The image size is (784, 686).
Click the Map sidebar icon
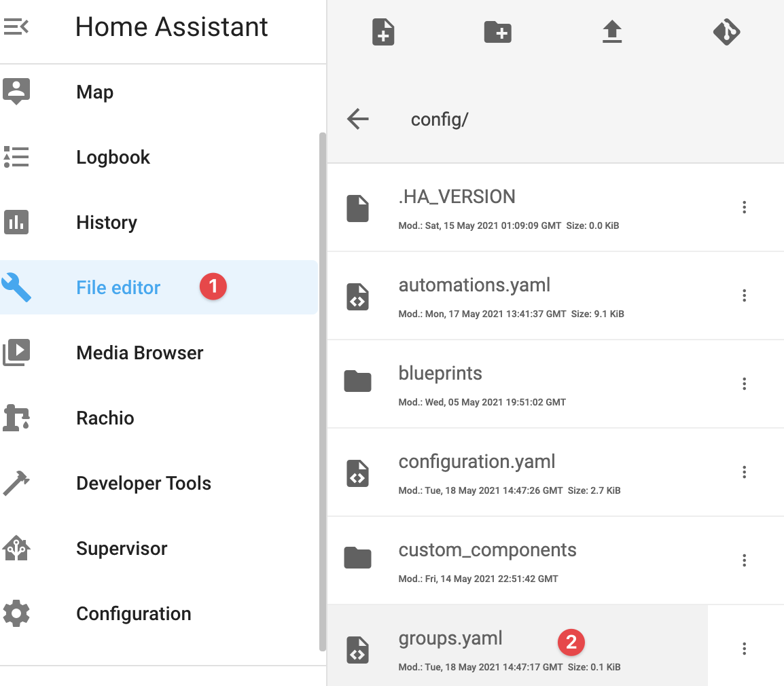click(x=16, y=92)
